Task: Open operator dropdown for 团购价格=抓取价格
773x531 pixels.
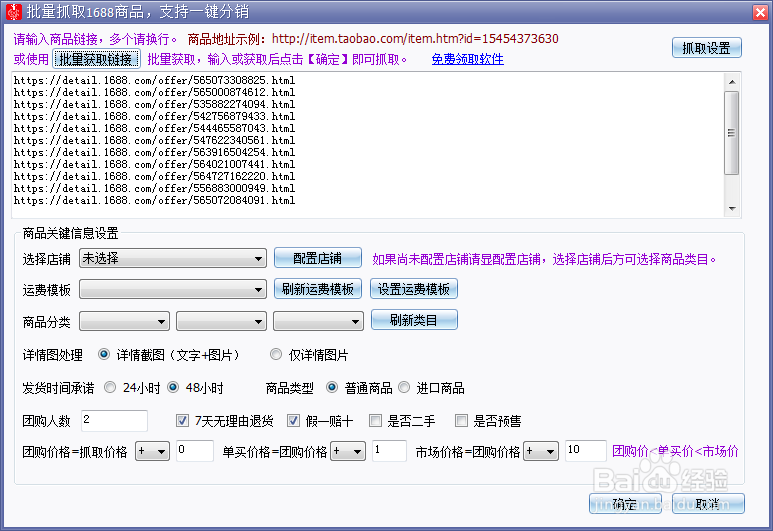Action: (152, 451)
